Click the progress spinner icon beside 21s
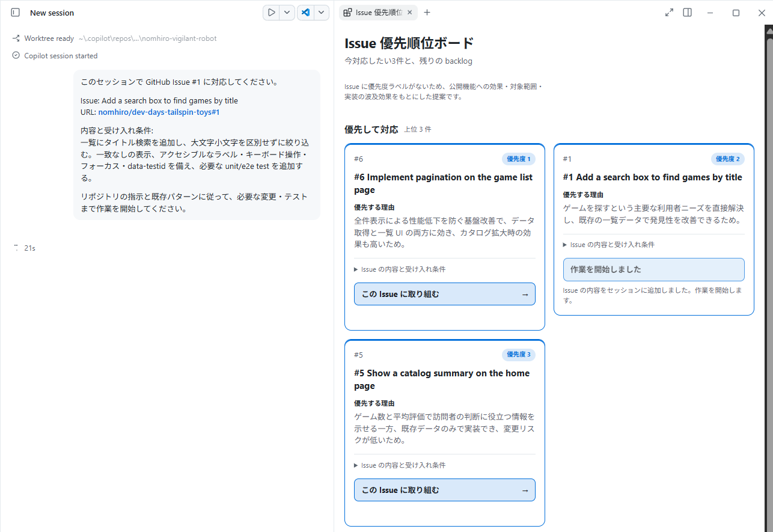This screenshot has width=773, height=532. [16, 248]
